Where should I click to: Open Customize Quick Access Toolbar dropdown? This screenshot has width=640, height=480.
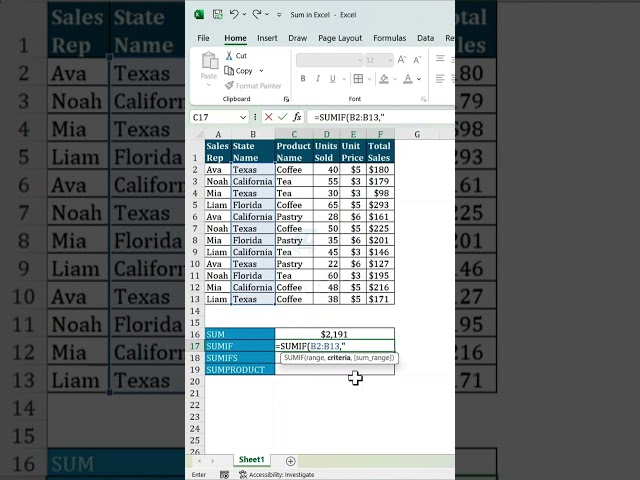pos(279,15)
